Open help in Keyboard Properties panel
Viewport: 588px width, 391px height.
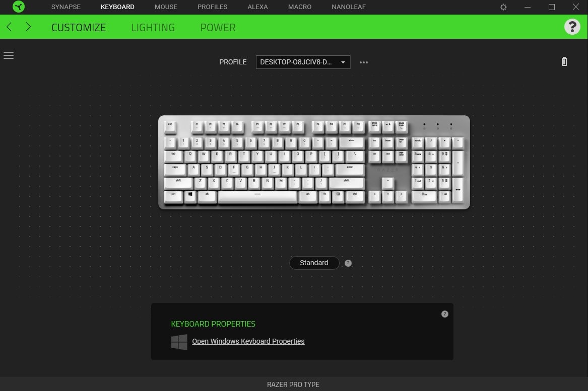pyautogui.click(x=445, y=314)
